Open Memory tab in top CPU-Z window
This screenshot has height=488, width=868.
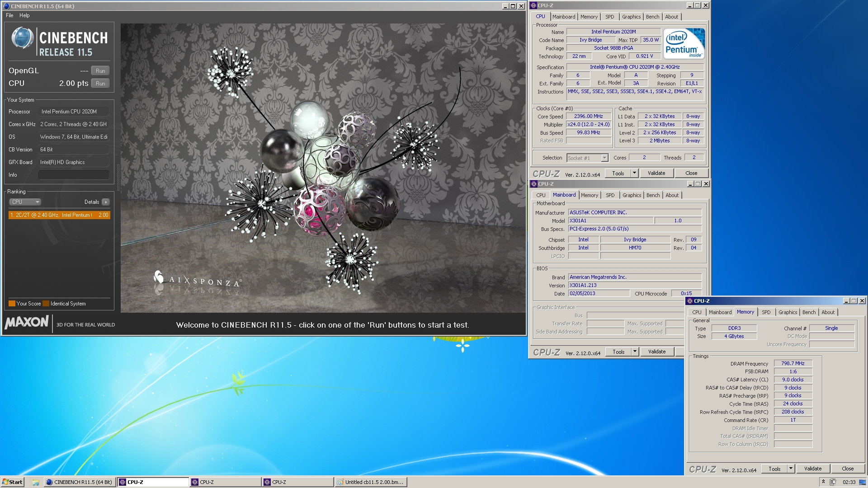[x=589, y=17]
